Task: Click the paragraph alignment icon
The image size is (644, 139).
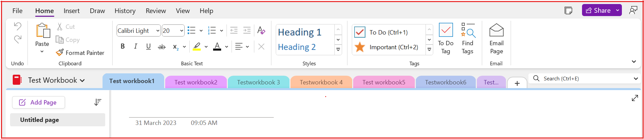Action: click(x=239, y=47)
